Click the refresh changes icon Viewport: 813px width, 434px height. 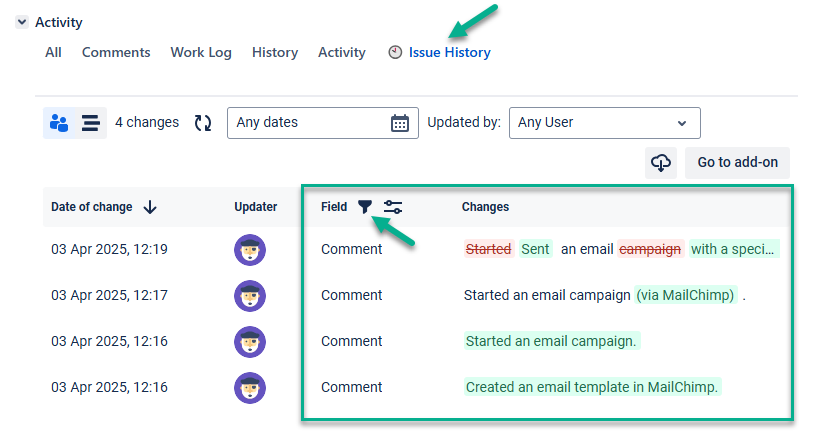[203, 123]
